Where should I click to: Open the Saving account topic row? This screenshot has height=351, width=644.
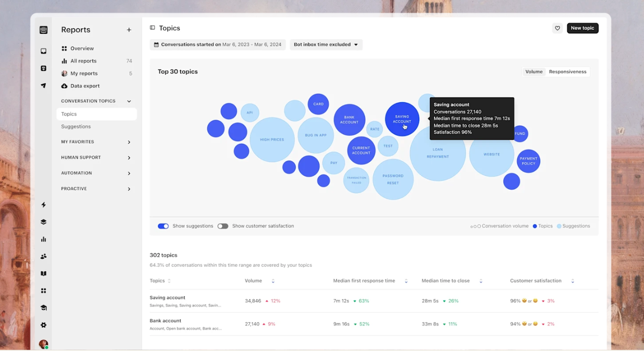pos(167,298)
